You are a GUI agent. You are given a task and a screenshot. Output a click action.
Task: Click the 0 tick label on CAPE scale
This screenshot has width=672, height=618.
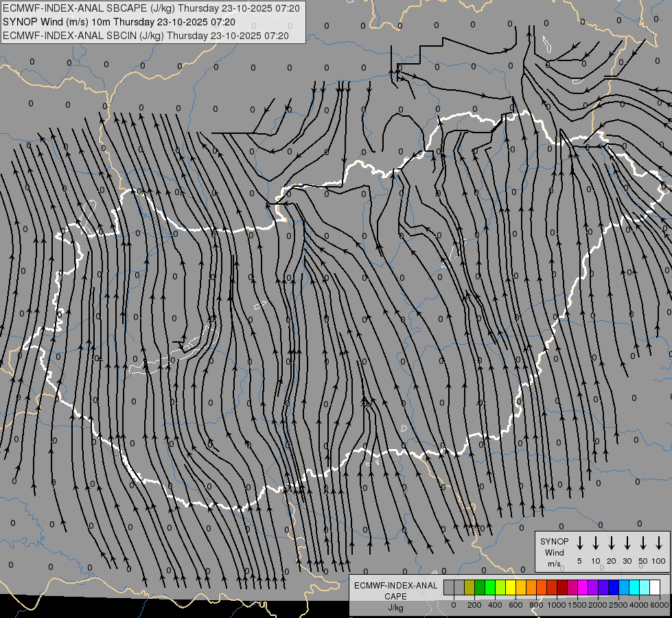point(454,605)
